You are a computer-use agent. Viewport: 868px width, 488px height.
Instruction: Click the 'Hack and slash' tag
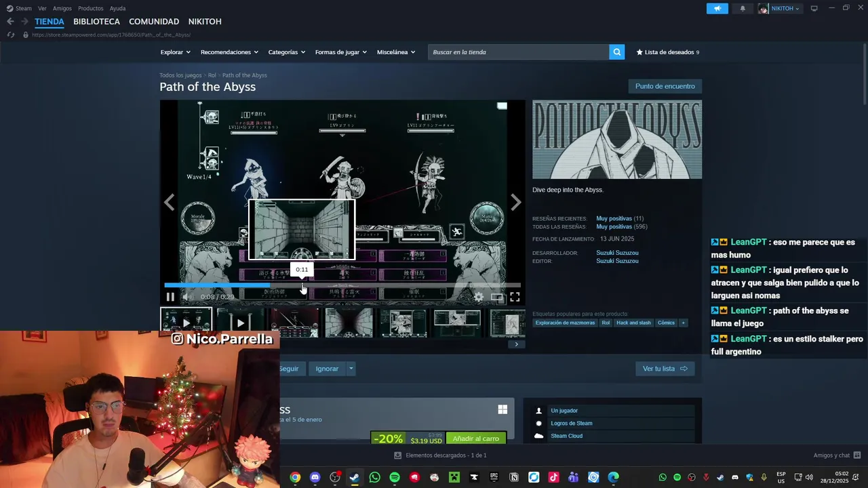634,323
